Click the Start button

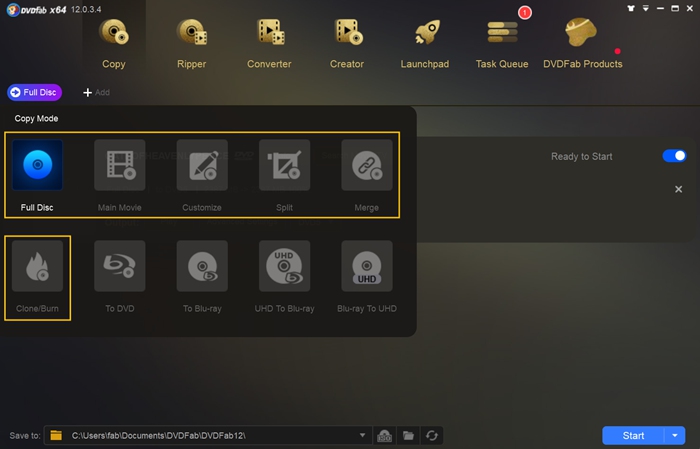(x=633, y=435)
